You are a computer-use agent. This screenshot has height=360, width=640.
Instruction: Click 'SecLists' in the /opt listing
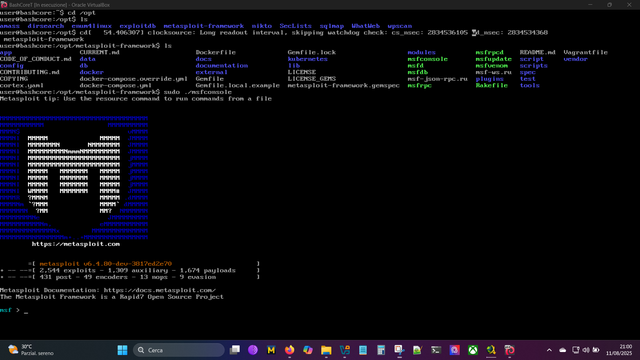point(296,26)
